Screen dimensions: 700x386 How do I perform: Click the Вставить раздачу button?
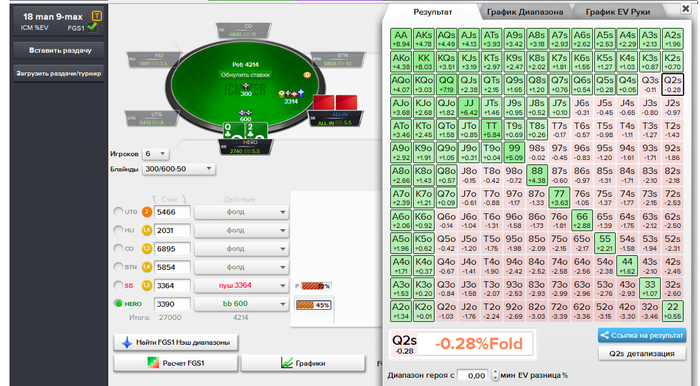pyautogui.click(x=59, y=50)
